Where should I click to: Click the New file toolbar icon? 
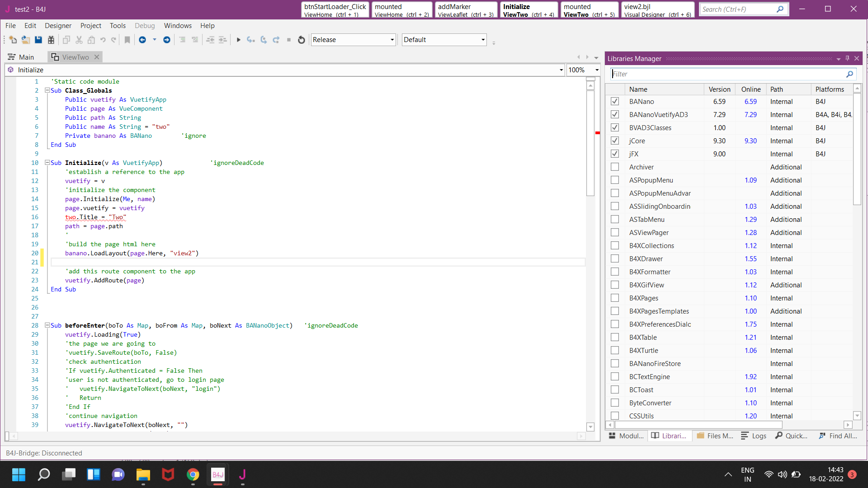pyautogui.click(x=13, y=40)
